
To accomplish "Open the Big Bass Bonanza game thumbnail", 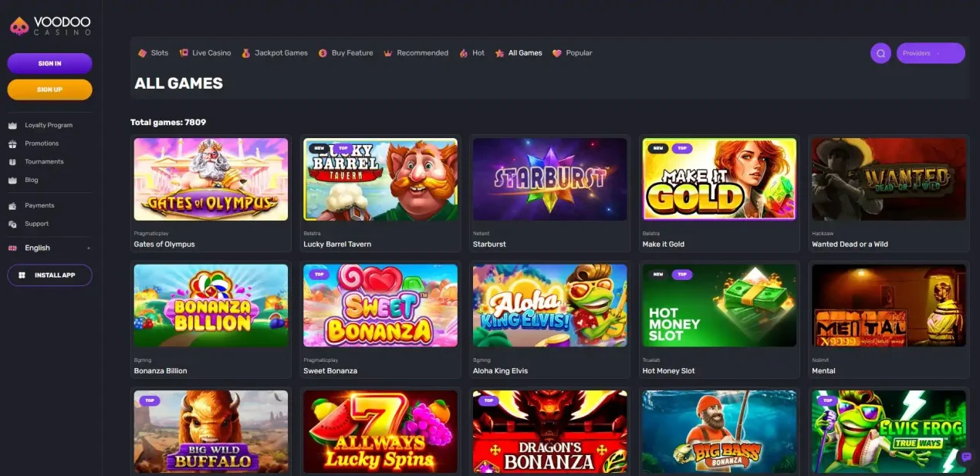I will [x=719, y=432].
